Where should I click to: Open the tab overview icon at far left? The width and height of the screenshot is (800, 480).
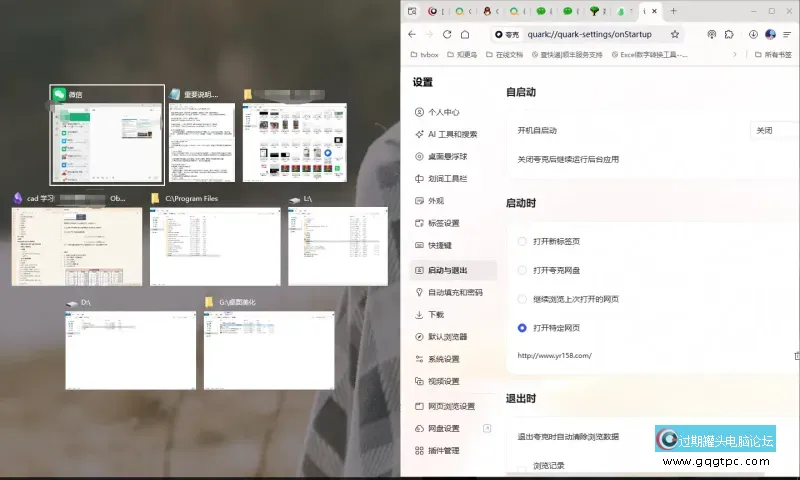(x=412, y=11)
